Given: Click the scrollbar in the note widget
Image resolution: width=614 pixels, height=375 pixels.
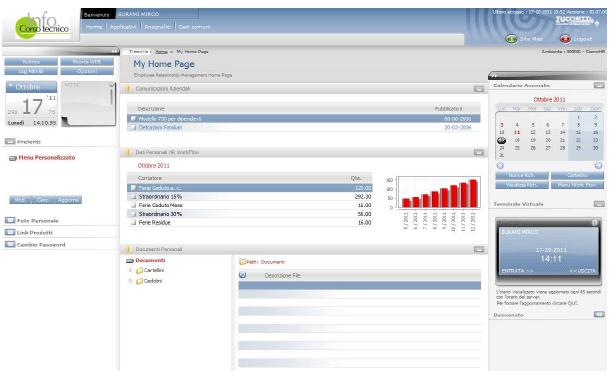Looking at the screenshot, I should [112, 96].
